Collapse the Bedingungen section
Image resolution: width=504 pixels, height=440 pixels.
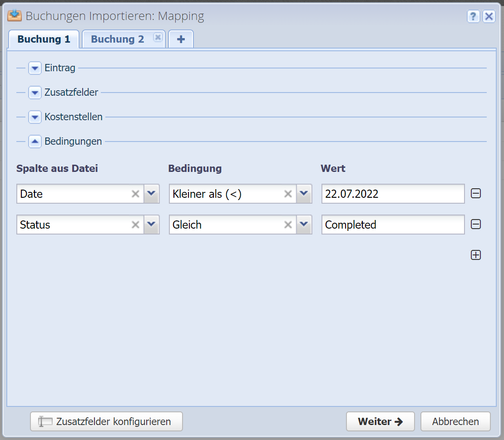(x=35, y=142)
